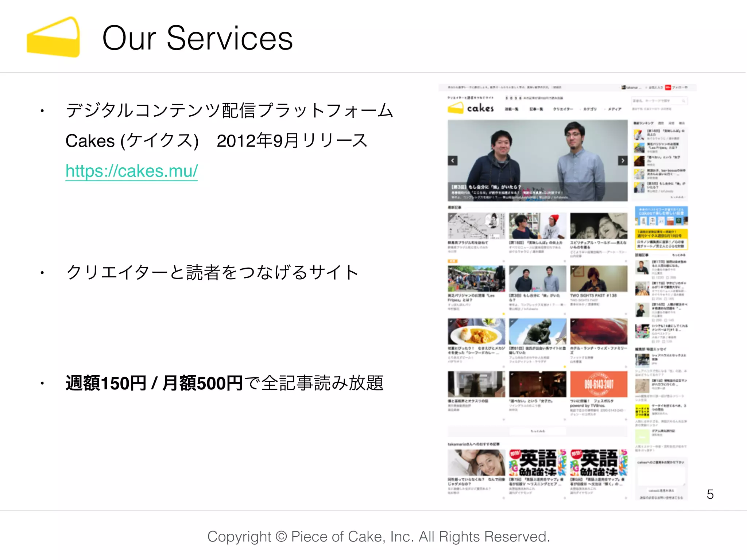747x560 pixels.
Task: Select text Cakes (ケイクス) 2012年9月リリース
Action: (216, 141)
